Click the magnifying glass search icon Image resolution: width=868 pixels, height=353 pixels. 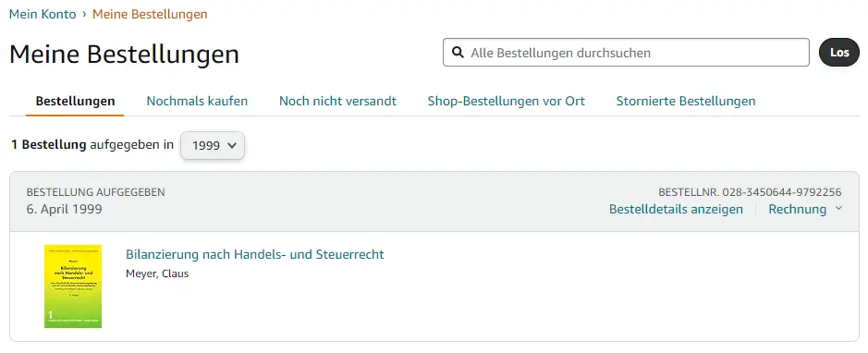[x=458, y=53]
